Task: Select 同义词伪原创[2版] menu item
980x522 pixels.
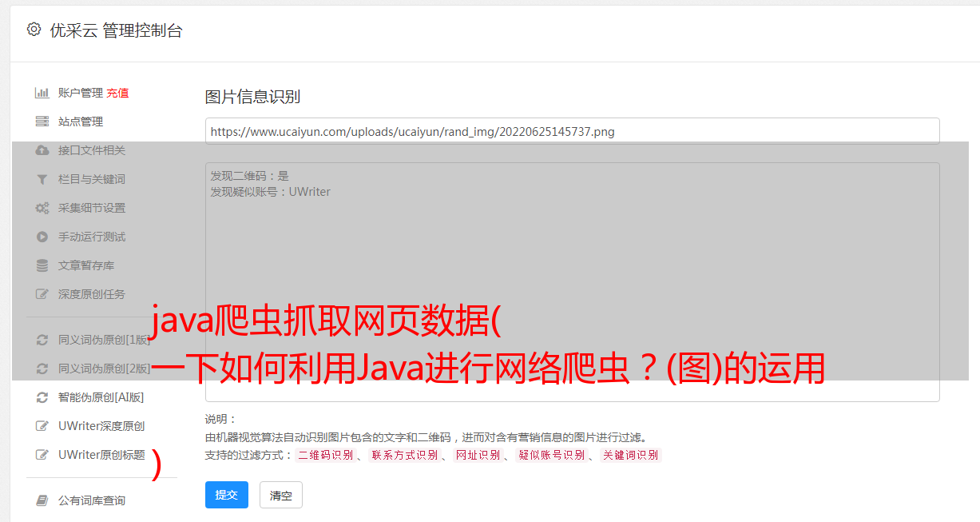Action: (x=105, y=369)
